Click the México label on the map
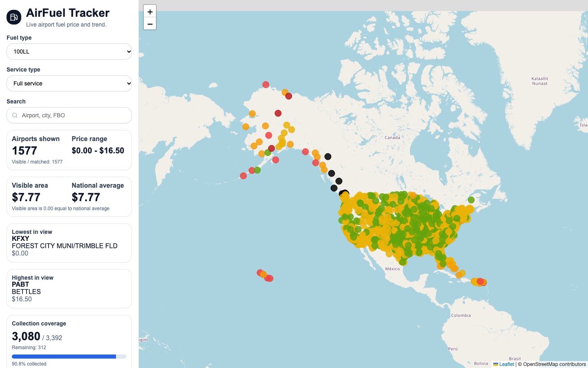Viewport: 588px width, 368px height. click(392, 269)
